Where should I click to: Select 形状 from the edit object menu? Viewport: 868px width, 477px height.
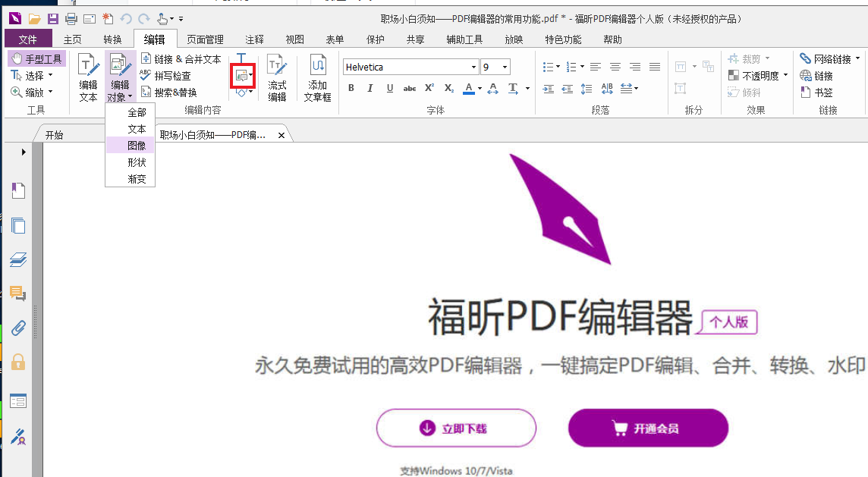[131, 162]
